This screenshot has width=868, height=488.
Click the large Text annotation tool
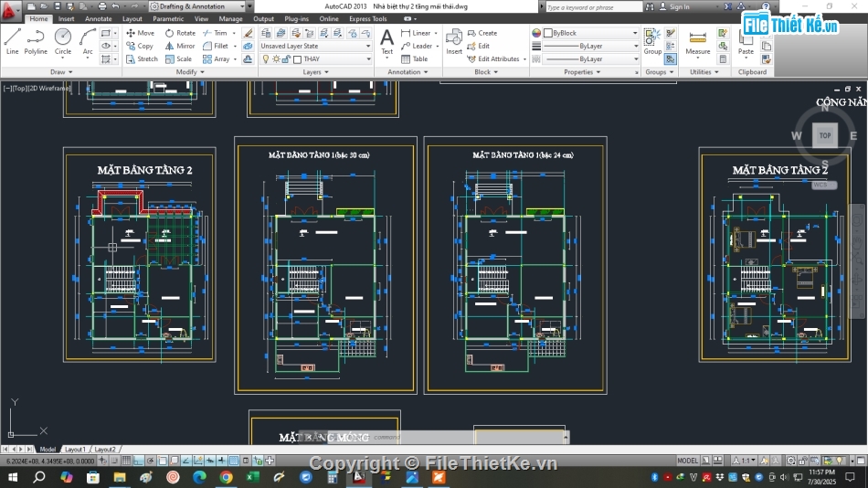click(387, 41)
